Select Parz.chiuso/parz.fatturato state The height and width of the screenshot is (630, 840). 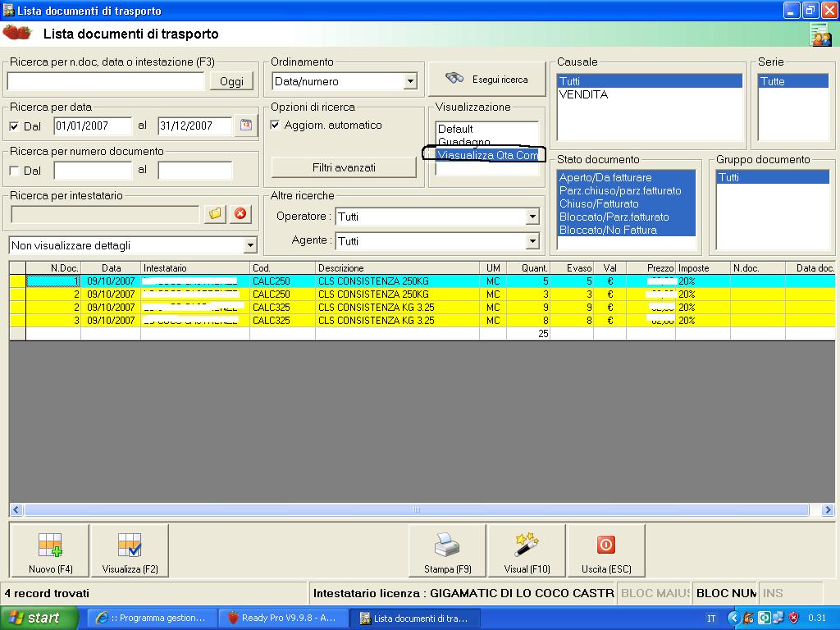click(626, 190)
